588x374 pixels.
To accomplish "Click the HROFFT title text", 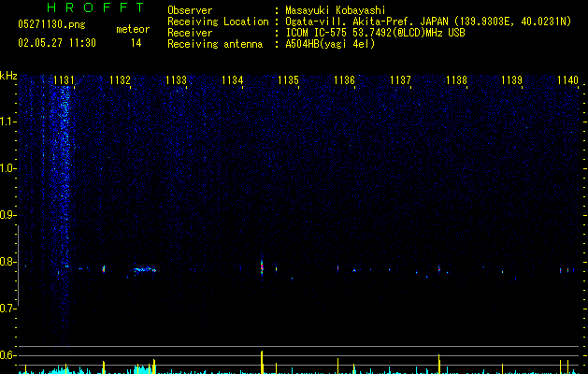I will coord(96,7).
